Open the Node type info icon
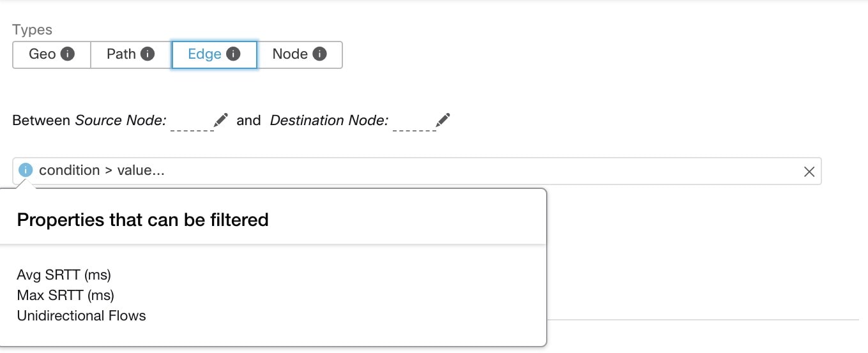The height and width of the screenshot is (353, 868). coord(319,54)
